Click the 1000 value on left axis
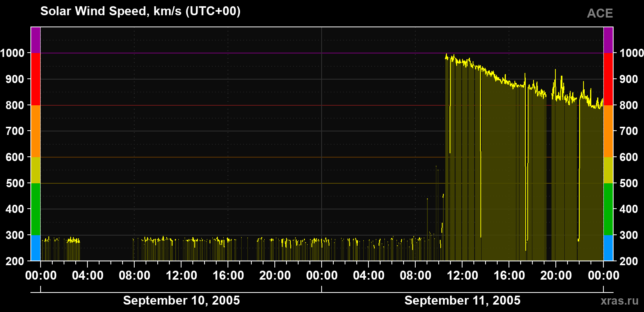 pyautogui.click(x=12, y=53)
